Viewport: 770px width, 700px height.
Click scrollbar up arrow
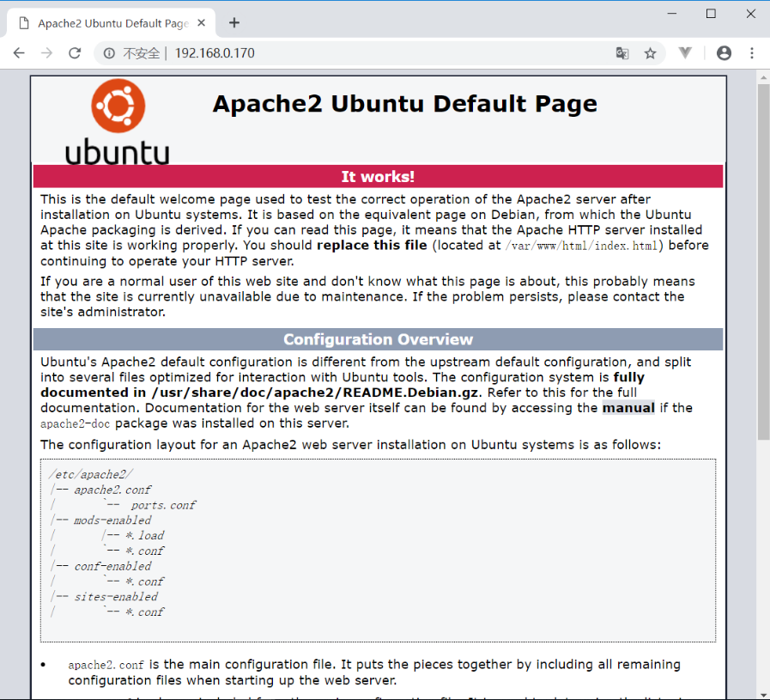pos(763,77)
